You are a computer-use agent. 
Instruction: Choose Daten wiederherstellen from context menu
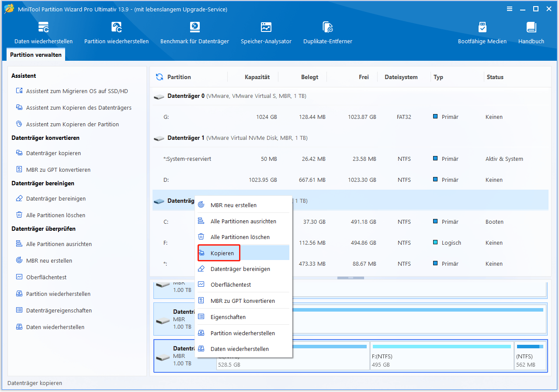(243, 349)
